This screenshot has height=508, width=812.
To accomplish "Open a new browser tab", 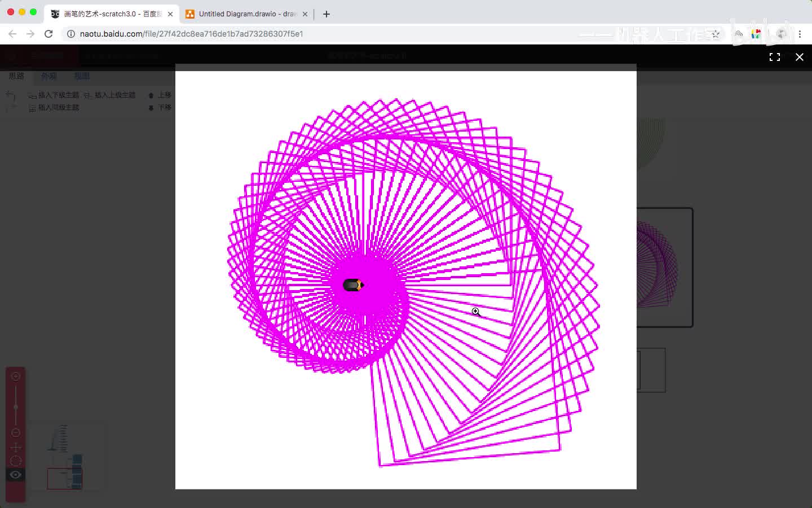I will (x=326, y=14).
